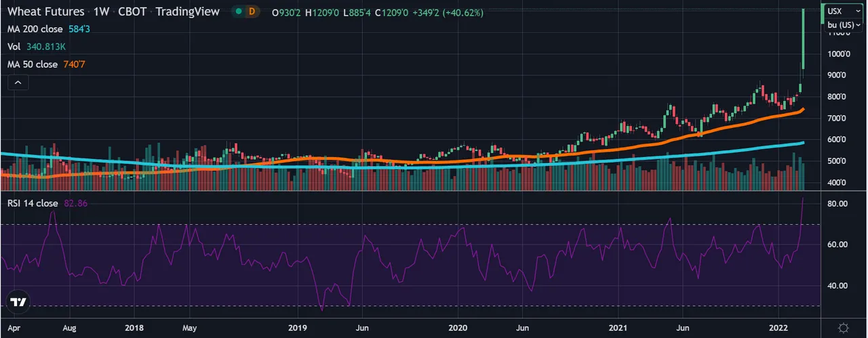Click the MA 50 value 740'7
This screenshot has height=338, width=868.
tap(73, 64)
